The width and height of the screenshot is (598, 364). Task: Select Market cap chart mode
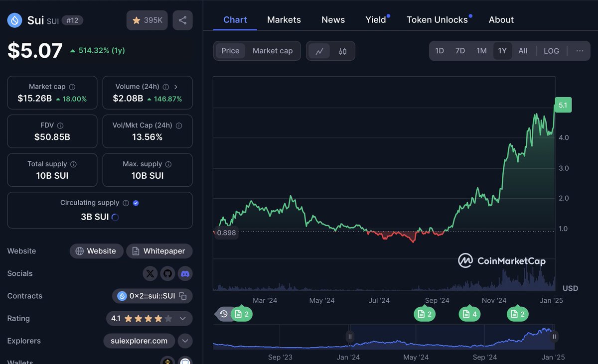click(273, 51)
